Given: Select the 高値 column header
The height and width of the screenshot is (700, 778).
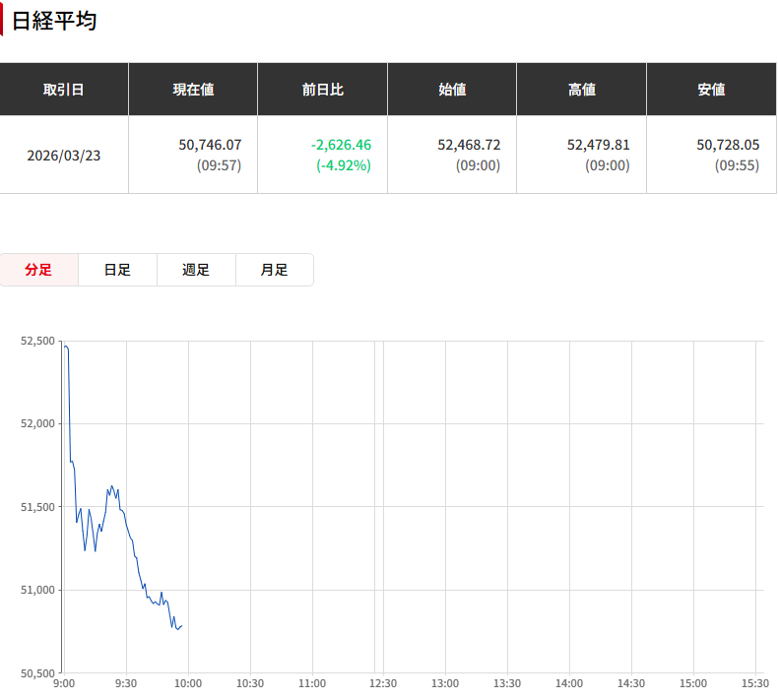Looking at the screenshot, I should pos(581,90).
